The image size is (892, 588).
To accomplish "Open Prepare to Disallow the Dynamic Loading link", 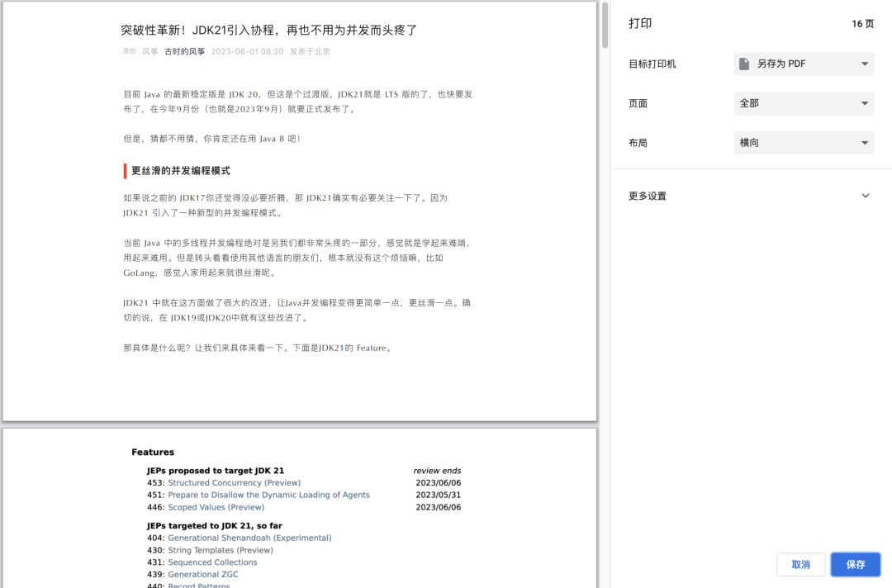I will pos(268,495).
